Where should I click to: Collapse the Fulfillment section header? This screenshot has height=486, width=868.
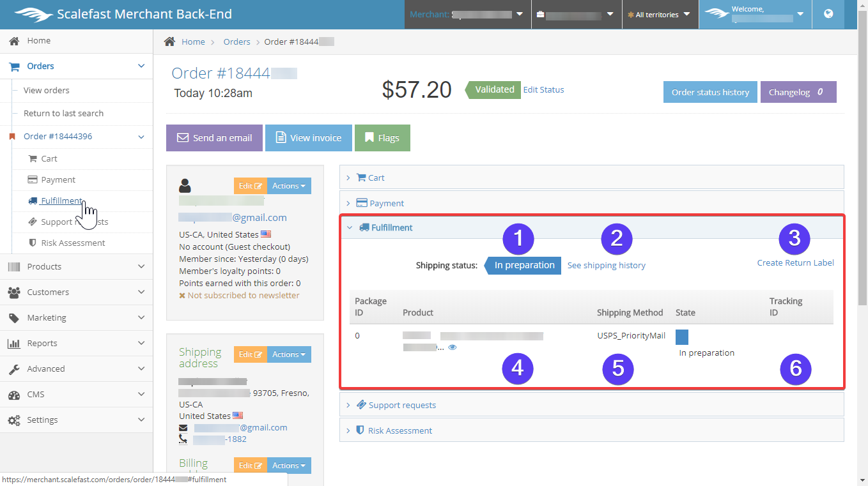tap(391, 227)
